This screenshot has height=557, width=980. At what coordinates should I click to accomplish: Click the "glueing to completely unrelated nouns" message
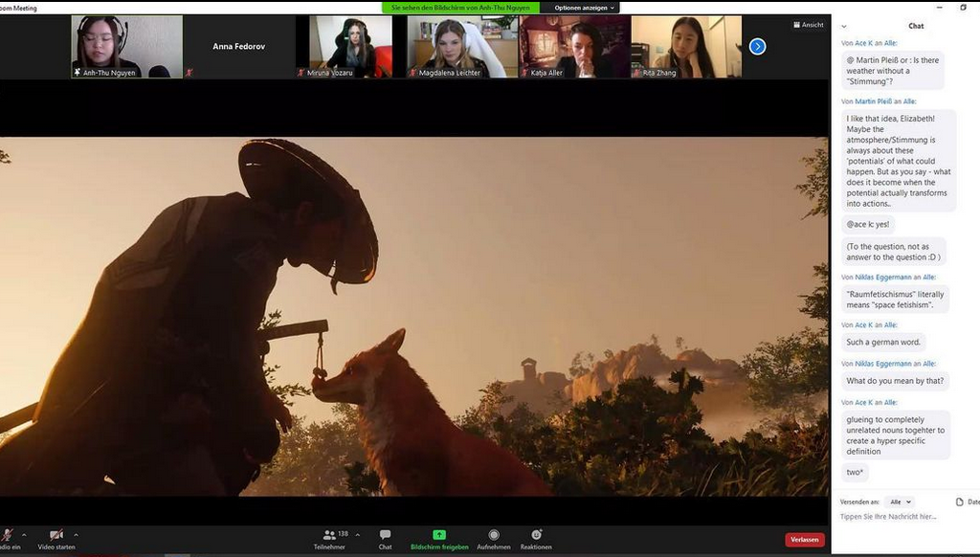896,435
